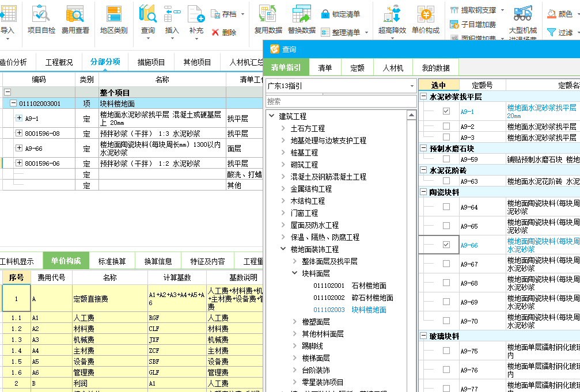The height and width of the screenshot is (392, 580).
Task: Switch to the 措施项目 tab
Action: [x=151, y=62]
